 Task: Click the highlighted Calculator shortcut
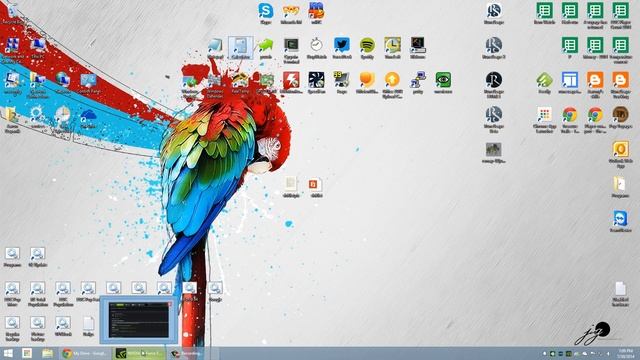(240, 47)
